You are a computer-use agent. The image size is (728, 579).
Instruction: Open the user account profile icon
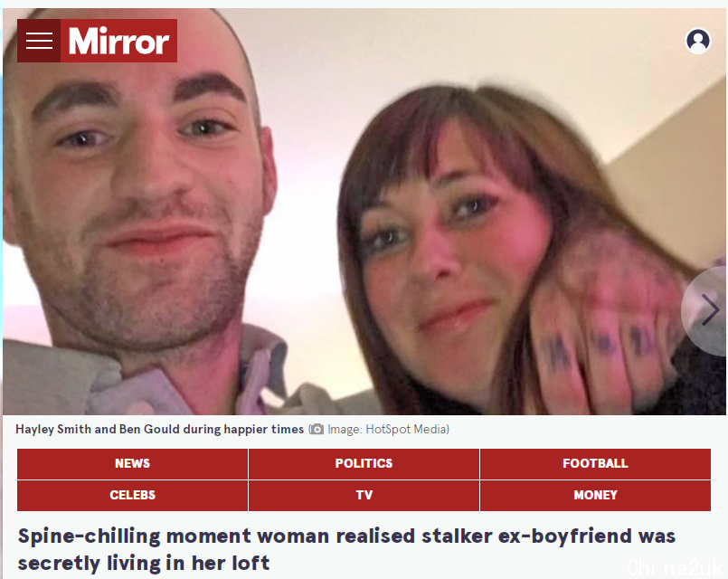pos(698,41)
